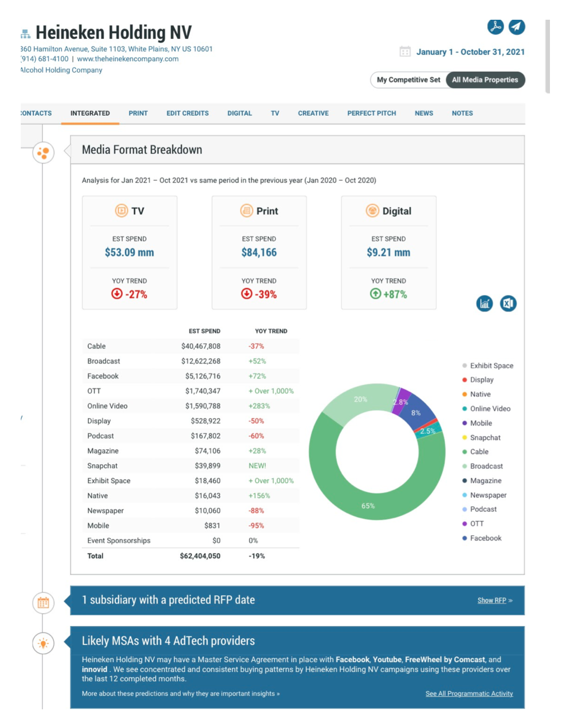Click the 8% Facebook donut segment
Image resolution: width=565 pixels, height=728 pixels.
[416, 413]
